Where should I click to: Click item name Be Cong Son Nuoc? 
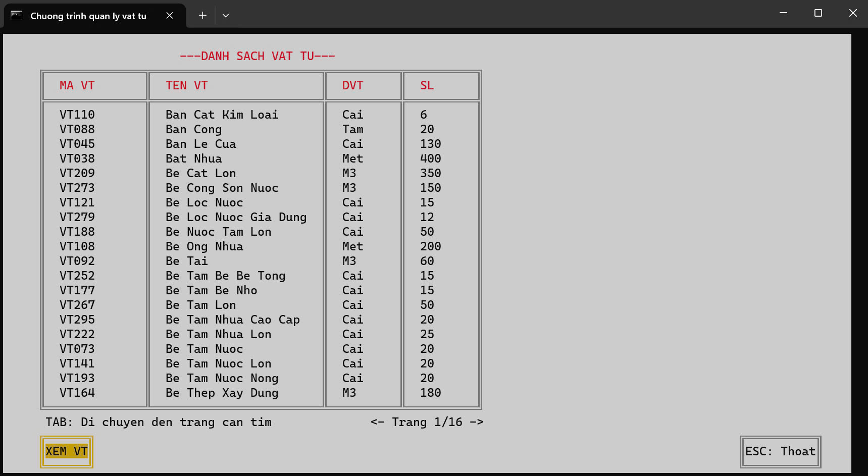tap(222, 188)
